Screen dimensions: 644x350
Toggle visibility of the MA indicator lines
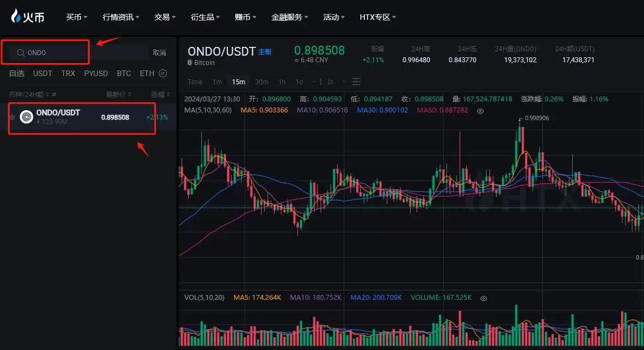(x=480, y=111)
